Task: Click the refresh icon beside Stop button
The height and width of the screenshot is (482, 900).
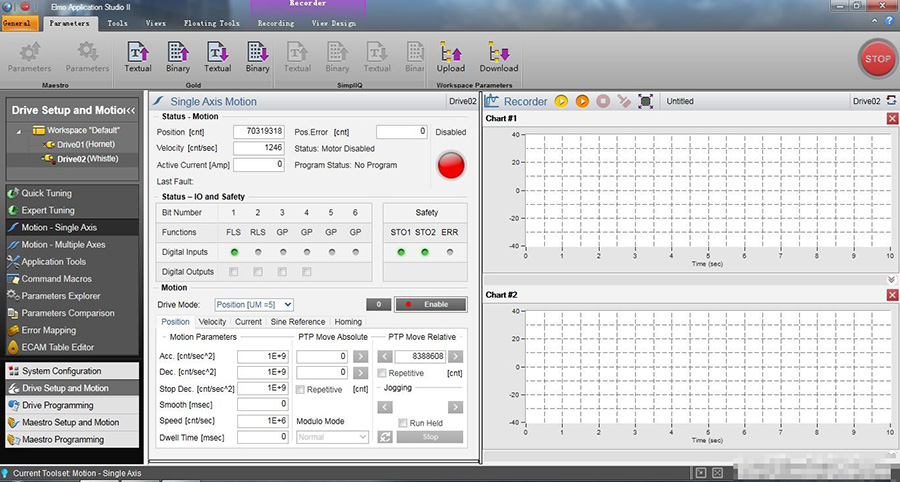Action: (385, 437)
